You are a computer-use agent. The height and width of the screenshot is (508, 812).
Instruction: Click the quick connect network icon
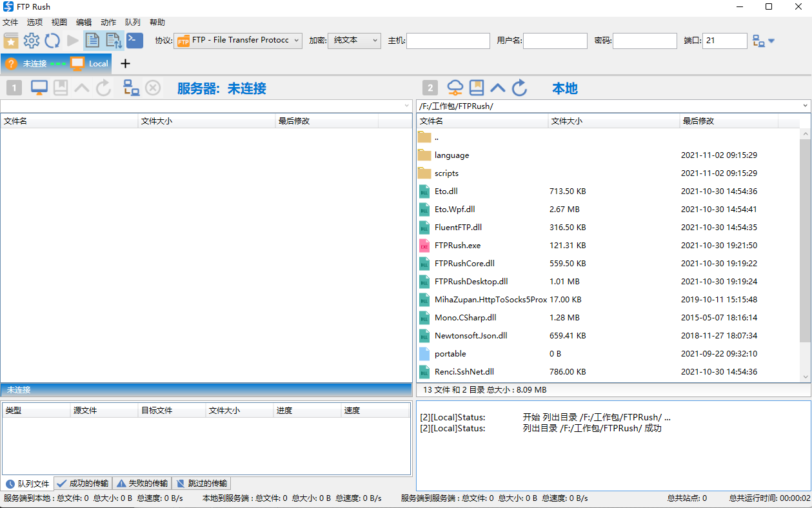758,41
